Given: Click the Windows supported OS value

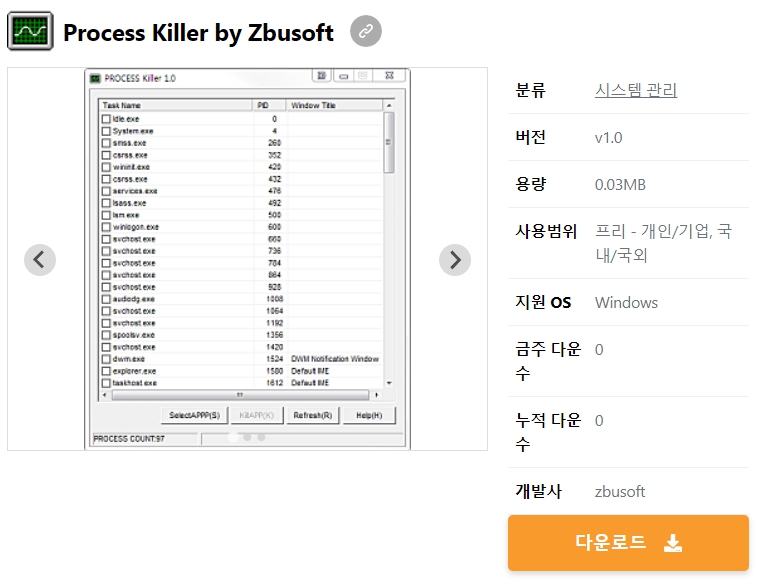Looking at the screenshot, I should (626, 302).
